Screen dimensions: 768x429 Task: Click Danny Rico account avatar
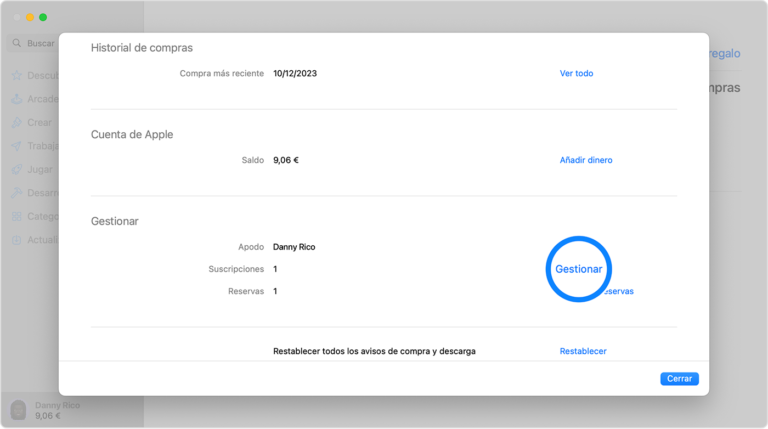(18, 410)
